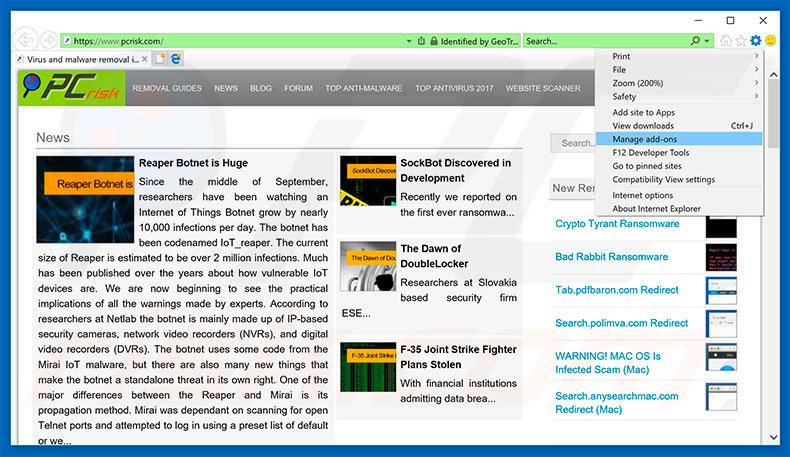Click the smiley feedback icon

770,40
